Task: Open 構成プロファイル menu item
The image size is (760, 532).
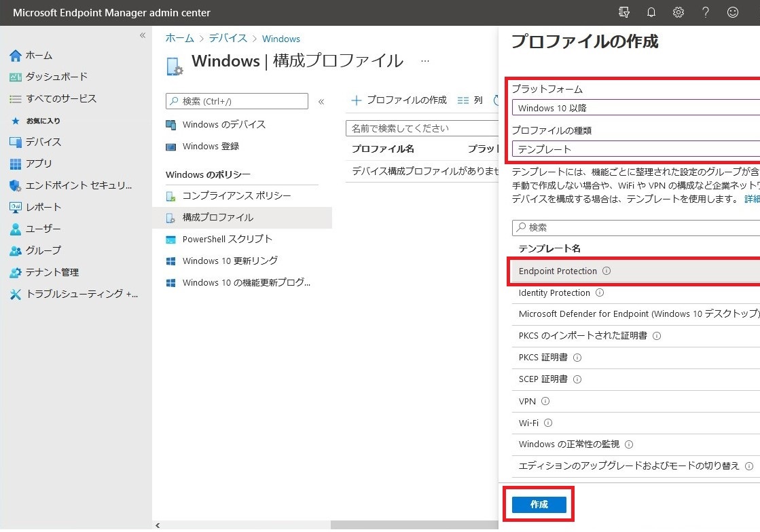Action: click(242, 218)
